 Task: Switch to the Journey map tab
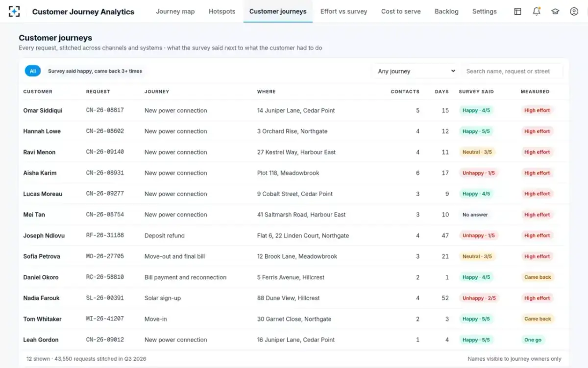pos(175,11)
